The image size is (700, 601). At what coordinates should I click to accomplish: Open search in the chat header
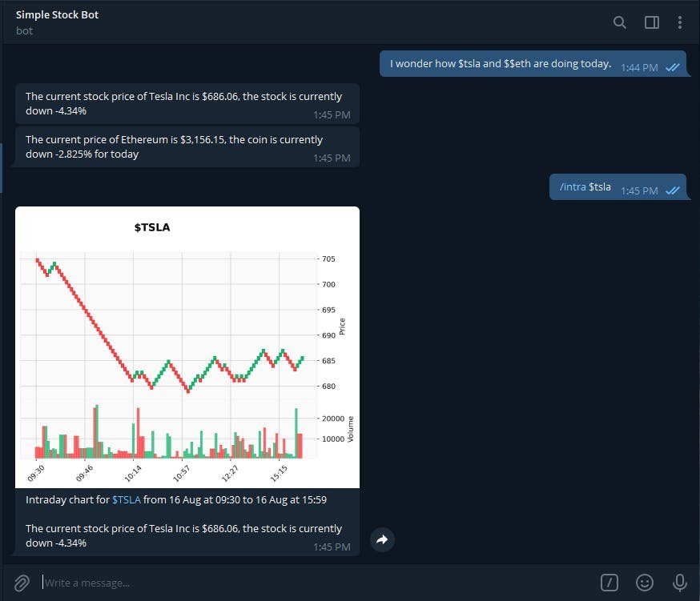[x=619, y=22]
